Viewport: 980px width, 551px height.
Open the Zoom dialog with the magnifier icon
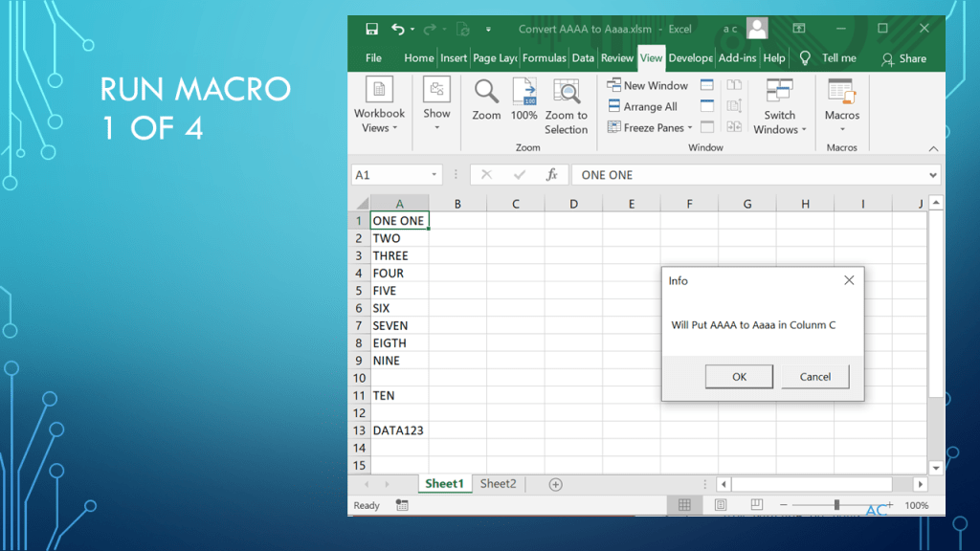[486, 93]
